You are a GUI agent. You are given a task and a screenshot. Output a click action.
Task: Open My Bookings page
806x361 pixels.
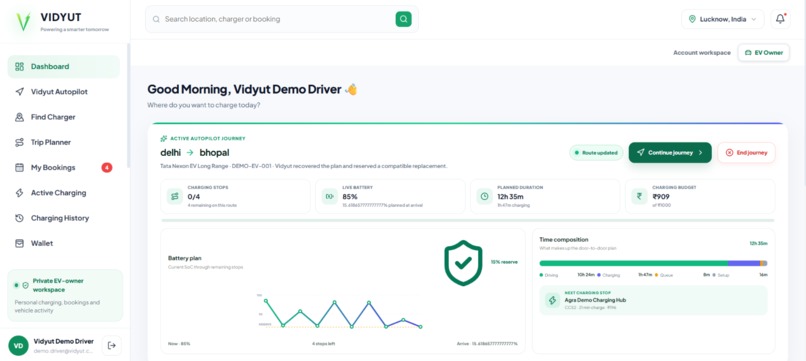(x=64, y=167)
